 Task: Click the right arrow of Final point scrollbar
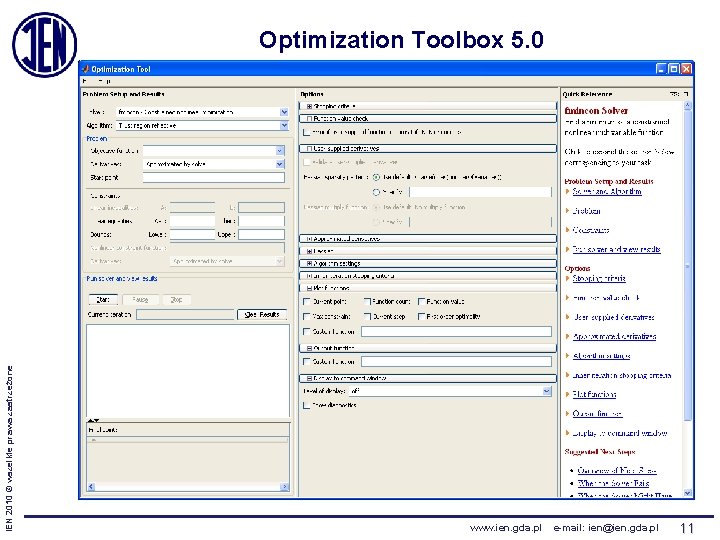tap(285, 486)
